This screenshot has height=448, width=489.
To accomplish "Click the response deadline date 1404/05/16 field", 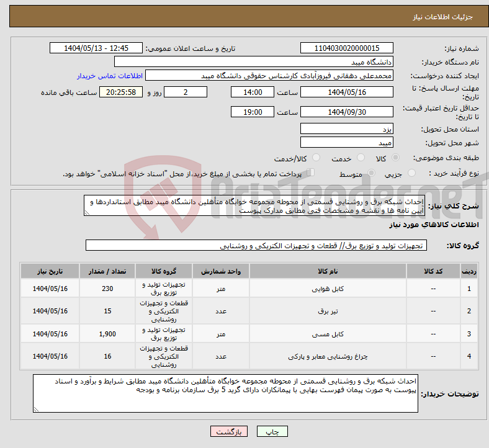I will [346, 92].
